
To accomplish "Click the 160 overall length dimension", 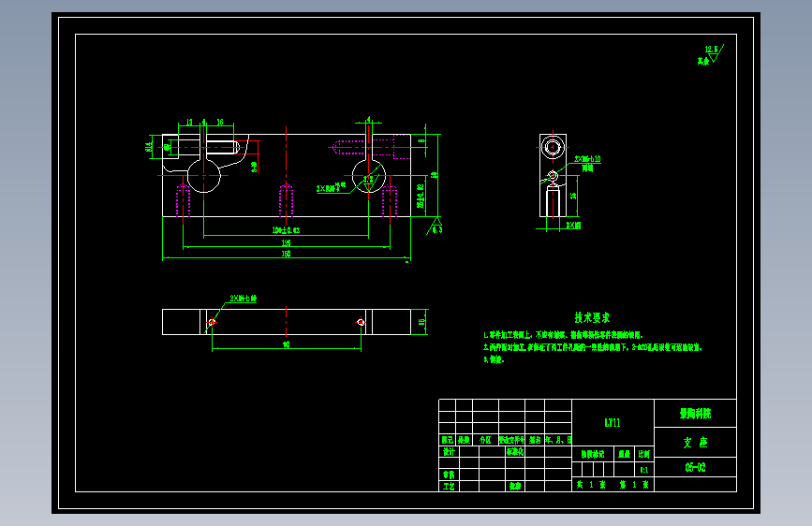I will click(286, 254).
